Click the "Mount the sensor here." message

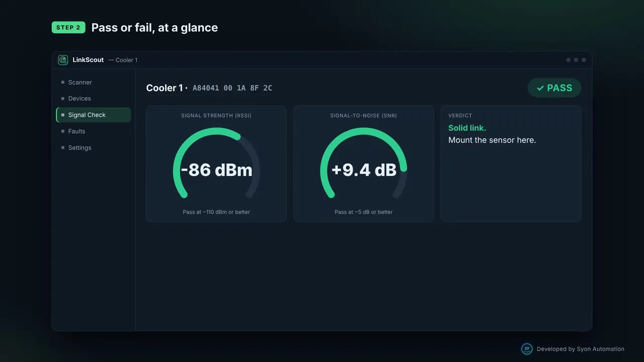pyautogui.click(x=492, y=140)
